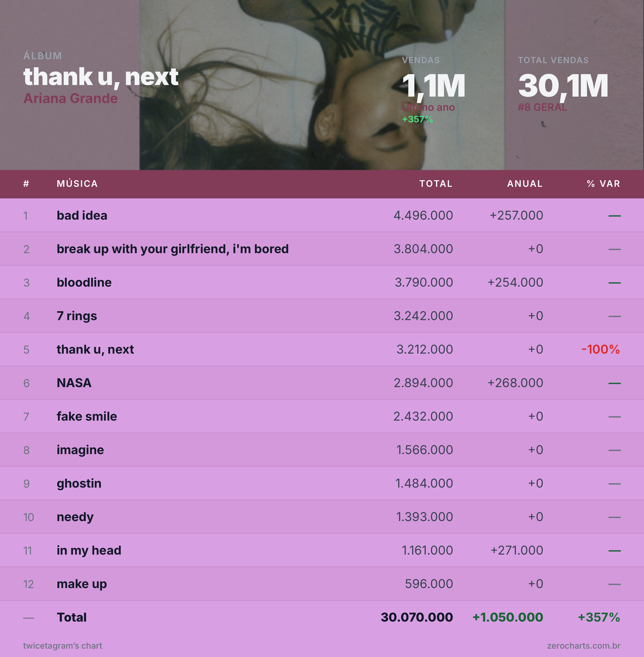Select the 'make up' song row
This screenshot has height=657, width=644.
[322, 584]
